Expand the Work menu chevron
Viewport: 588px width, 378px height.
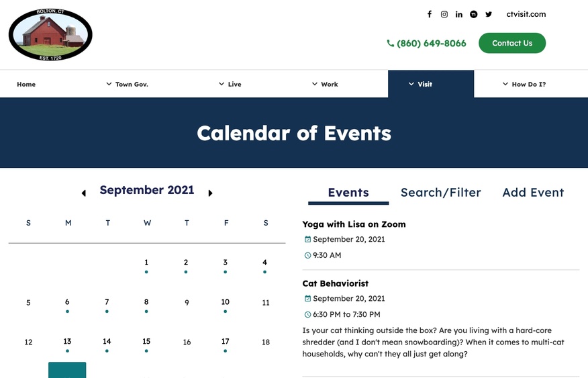[315, 84]
